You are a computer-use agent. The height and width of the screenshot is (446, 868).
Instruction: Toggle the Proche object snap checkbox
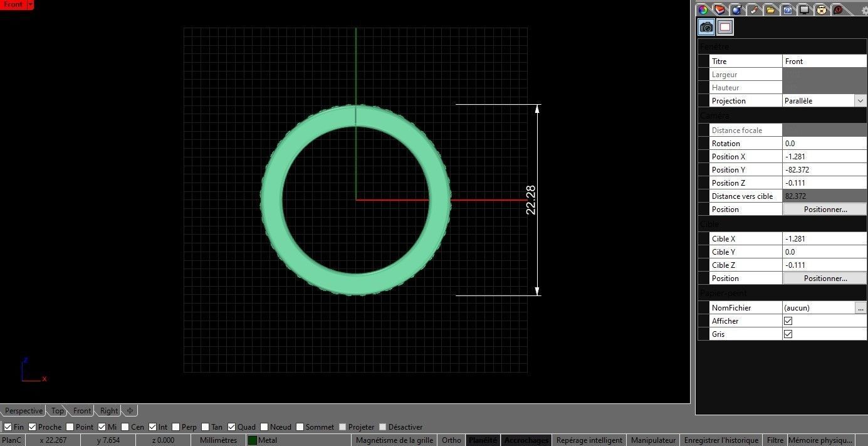pyautogui.click(x=32, y=427)
